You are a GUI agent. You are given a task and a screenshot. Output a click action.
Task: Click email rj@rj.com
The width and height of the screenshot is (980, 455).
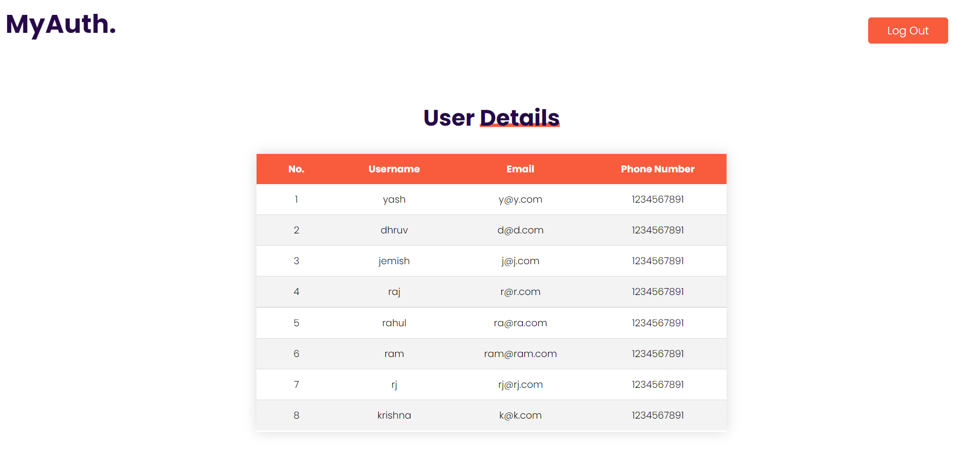pyautogui.click(x=520, y=385)
